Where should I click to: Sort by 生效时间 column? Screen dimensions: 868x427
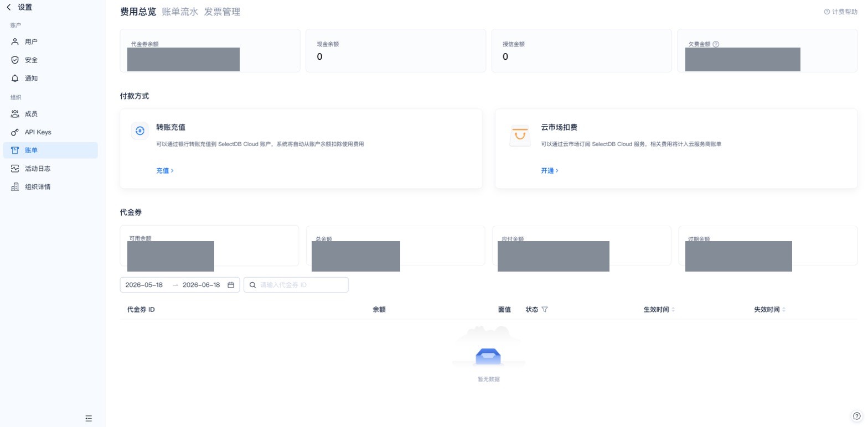coord(659,310)
